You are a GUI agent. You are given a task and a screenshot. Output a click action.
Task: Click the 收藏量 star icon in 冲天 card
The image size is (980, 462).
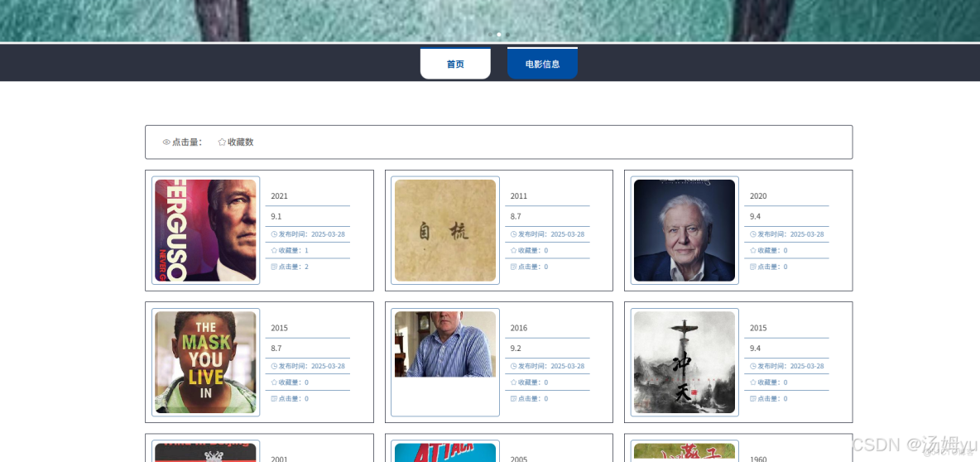pyautogui.click(x=753, y=382)
